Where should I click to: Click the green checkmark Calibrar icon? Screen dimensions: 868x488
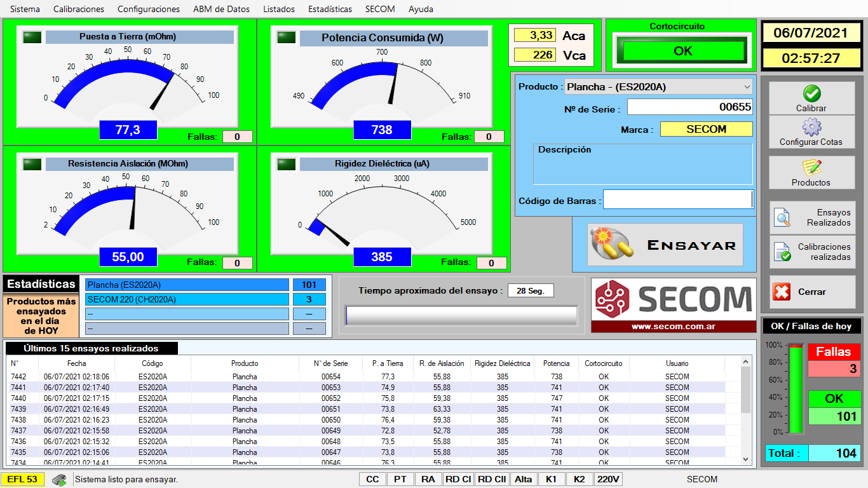[x=811, y=94]
